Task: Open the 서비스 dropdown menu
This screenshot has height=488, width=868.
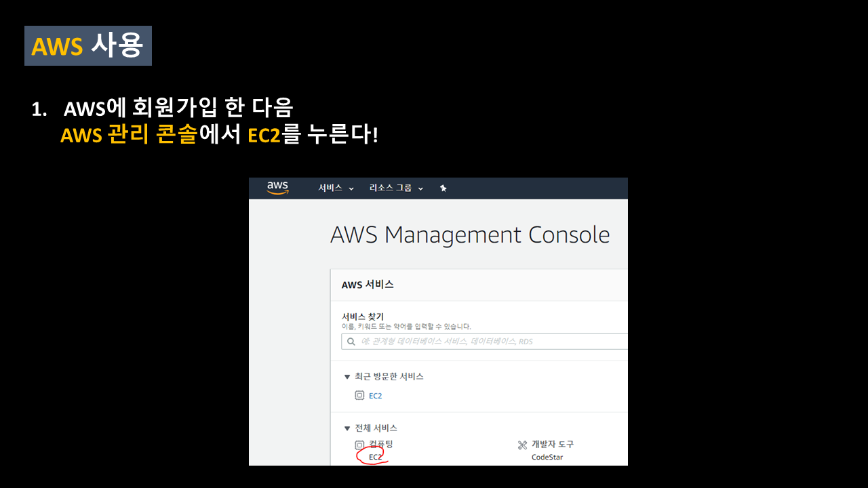Action: point(336,188)
